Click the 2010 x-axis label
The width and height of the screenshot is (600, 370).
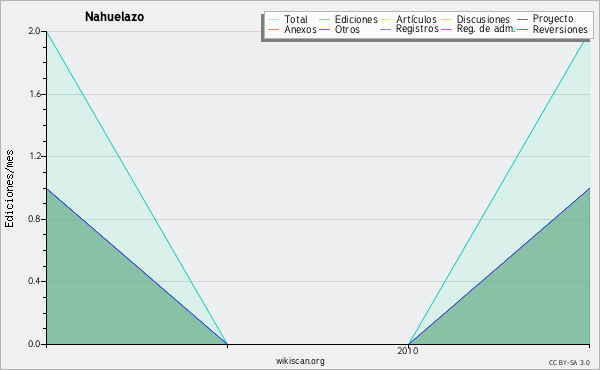click(408, 351)
